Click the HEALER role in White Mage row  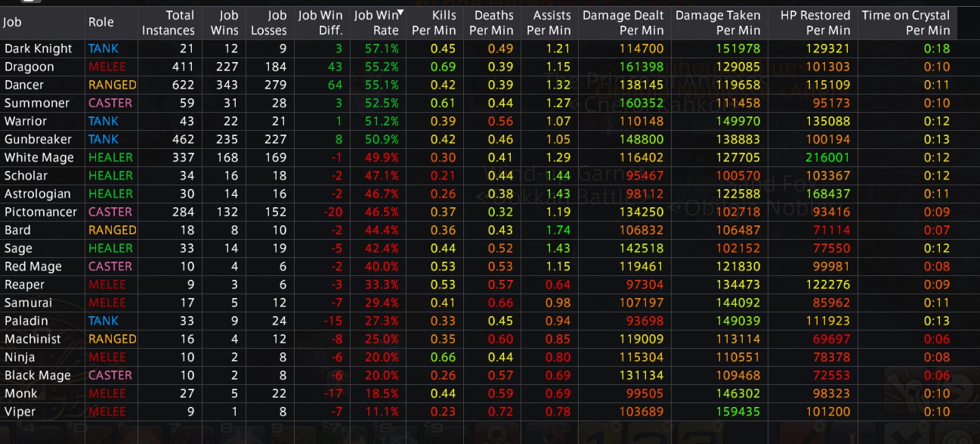coord(110,157)
